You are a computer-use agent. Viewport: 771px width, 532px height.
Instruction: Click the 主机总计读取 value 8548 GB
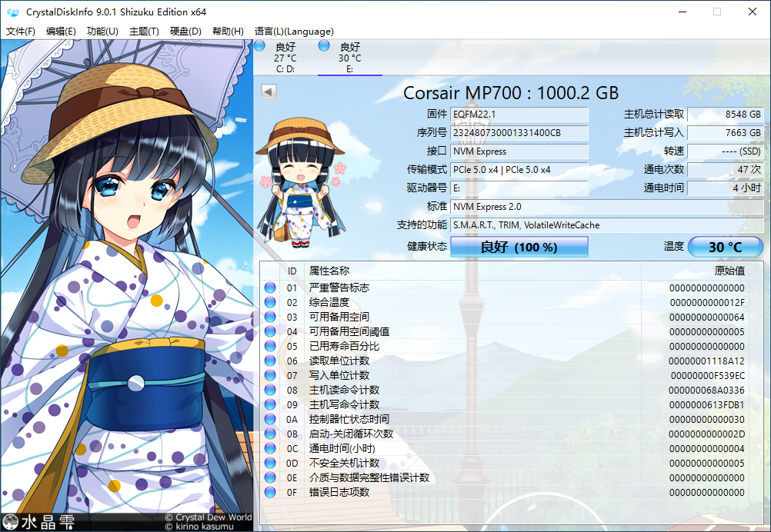pos(726,115)
